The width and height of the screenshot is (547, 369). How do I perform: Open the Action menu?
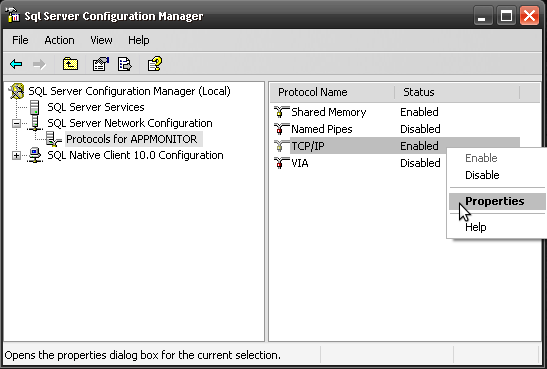[x=59, y=40]
